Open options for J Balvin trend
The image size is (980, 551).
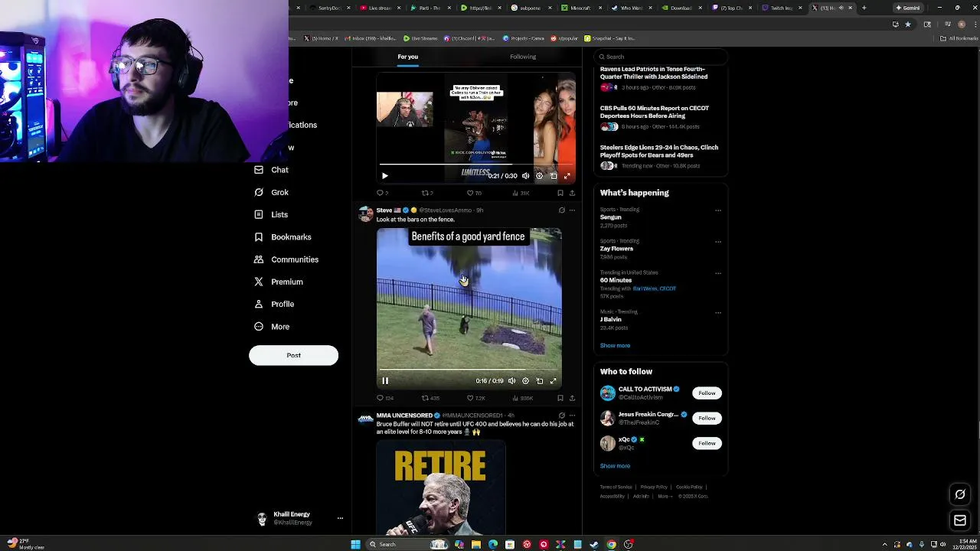coord(718,312)
